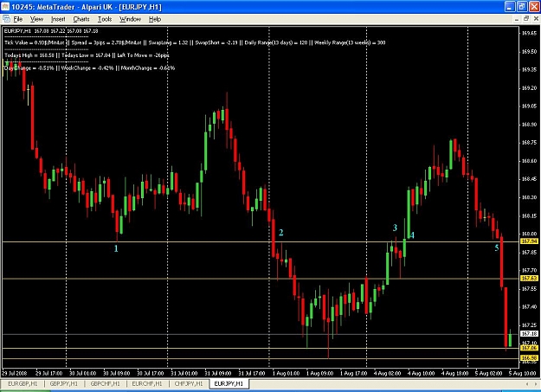Click the 168.75 price scale value
This screenshot has width=541, height=392.
pyautogui.click(x=529, y=143)
